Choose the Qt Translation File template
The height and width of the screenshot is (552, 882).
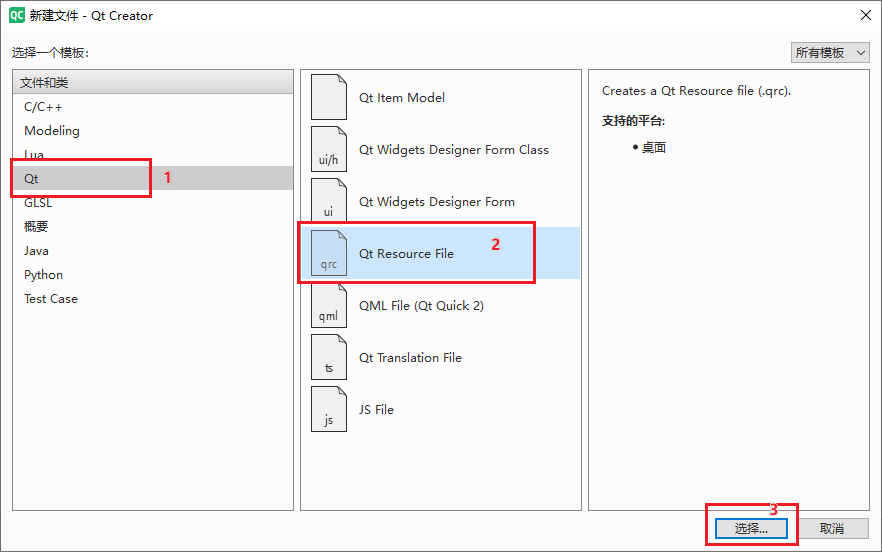click(440, 357)
